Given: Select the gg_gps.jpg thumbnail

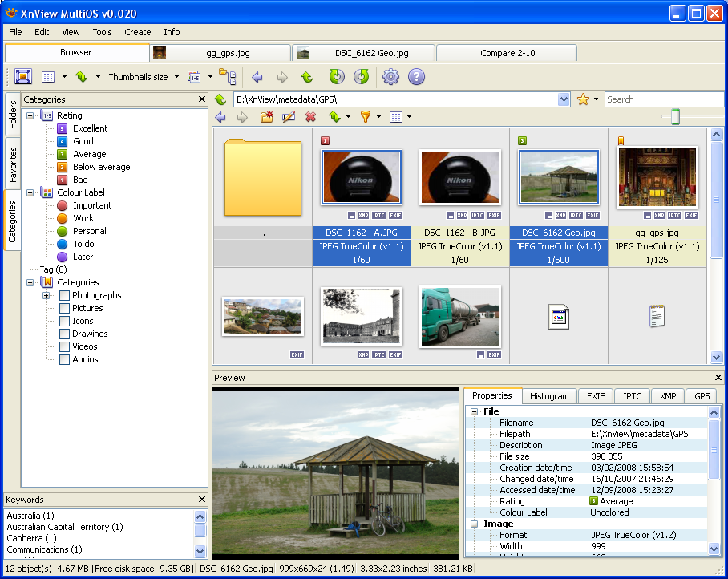Looking at the screenshot, I should pyautogui.click(x=657, y=178).
